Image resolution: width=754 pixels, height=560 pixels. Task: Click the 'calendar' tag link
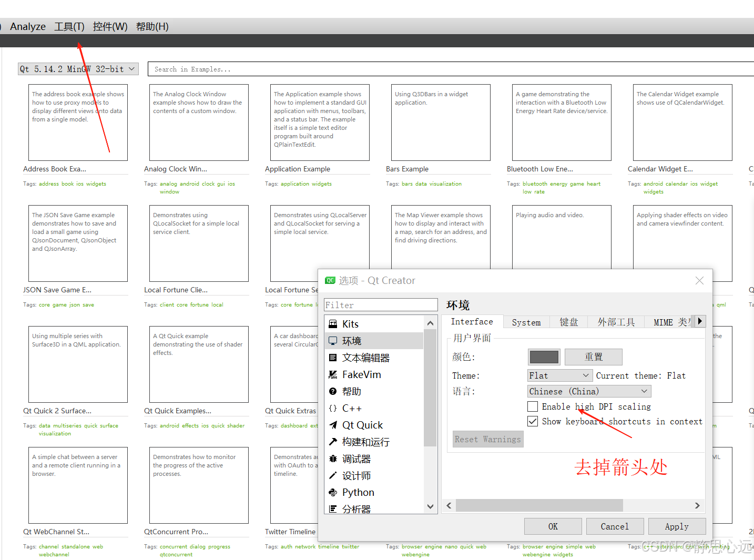coord(677,184)
